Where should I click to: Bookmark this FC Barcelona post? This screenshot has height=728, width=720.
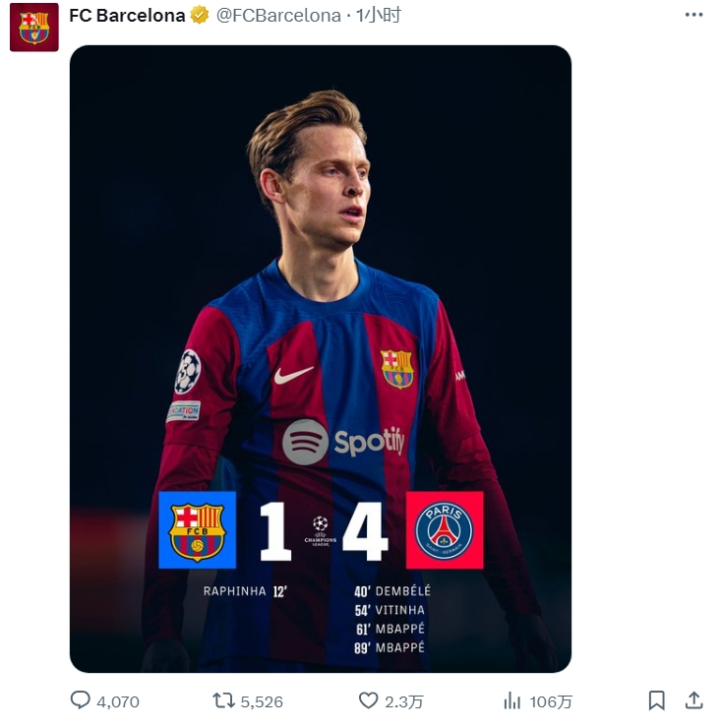pos(657,700)
